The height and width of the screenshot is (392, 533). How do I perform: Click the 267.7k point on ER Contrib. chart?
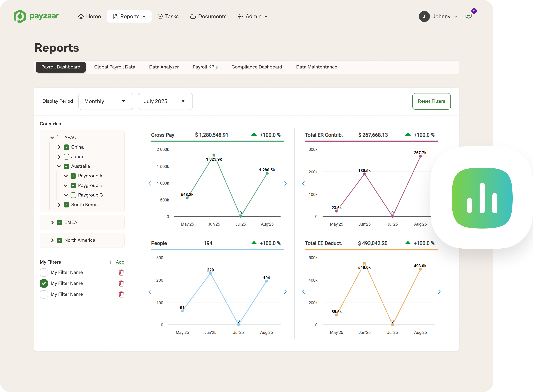point(420,156)
